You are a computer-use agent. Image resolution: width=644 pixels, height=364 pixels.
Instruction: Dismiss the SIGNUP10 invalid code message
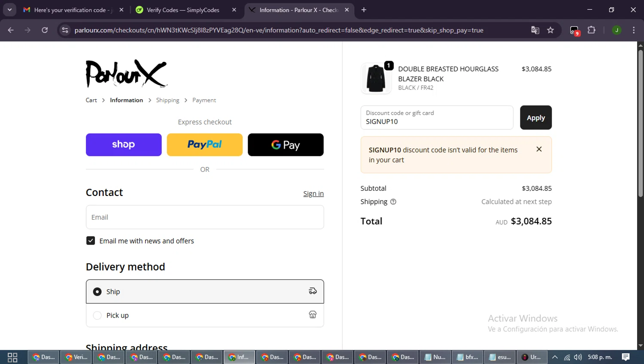pos(539,149)
